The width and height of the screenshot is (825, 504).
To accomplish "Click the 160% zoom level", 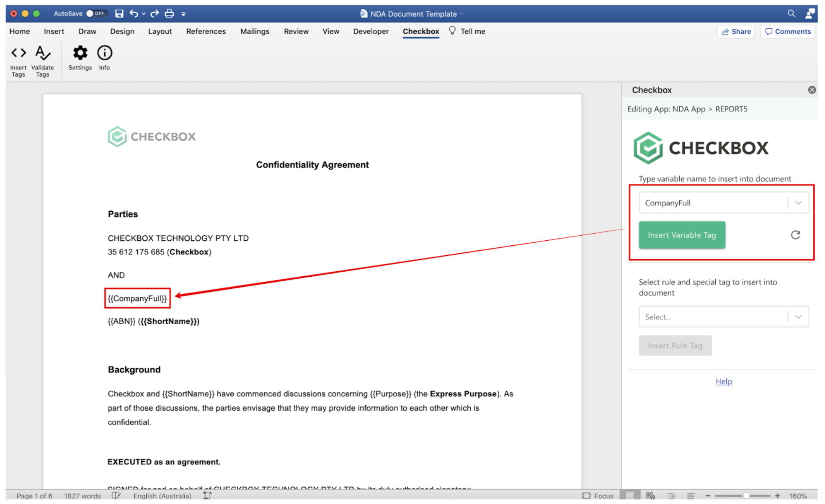I will [798, 496].
